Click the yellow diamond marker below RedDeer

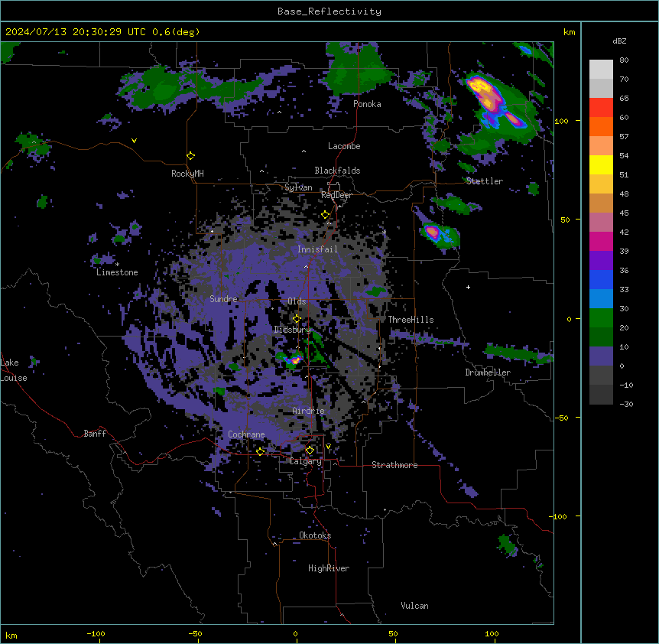(326, 215)
